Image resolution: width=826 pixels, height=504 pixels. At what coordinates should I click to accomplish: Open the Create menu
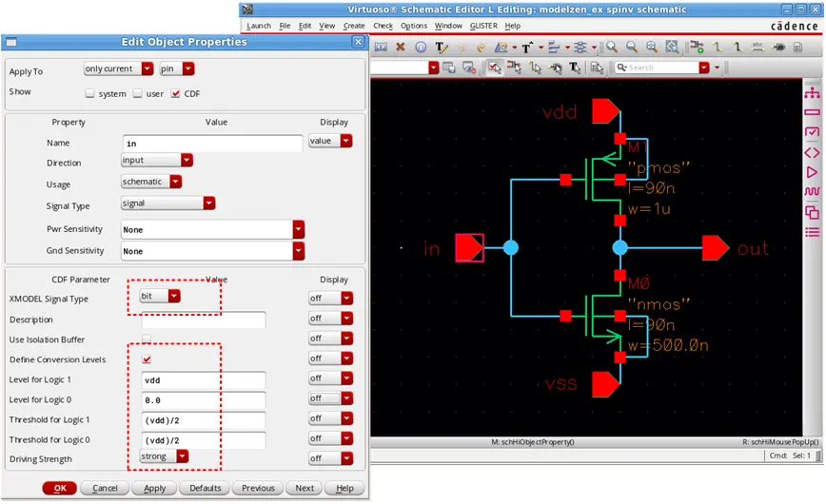354,26
